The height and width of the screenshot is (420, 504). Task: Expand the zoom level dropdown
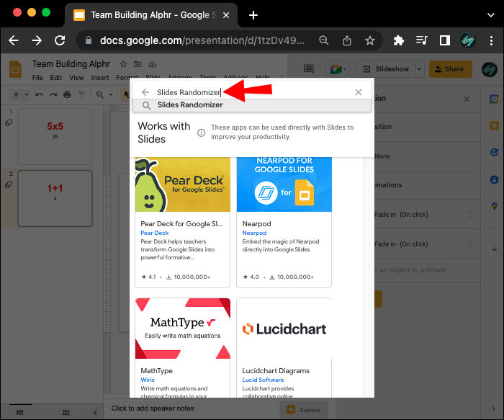click(x=111, y=94)
